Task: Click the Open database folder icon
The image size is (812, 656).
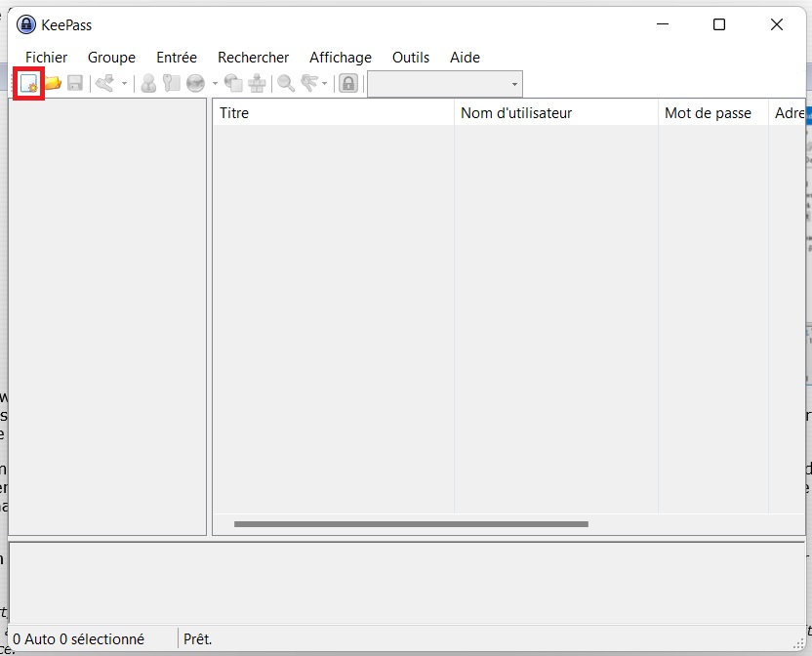Action: pyautogui.click(x=53, y=84)
